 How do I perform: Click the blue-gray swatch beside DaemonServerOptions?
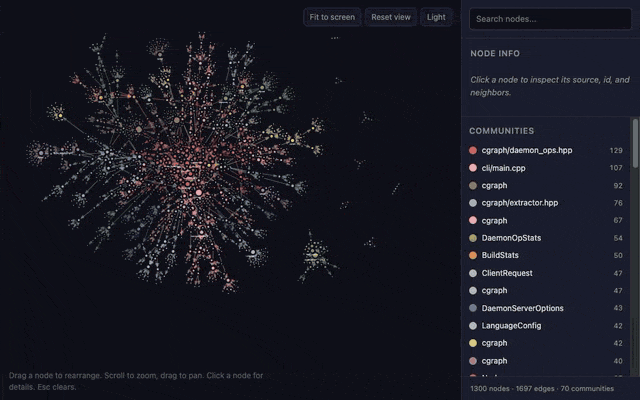[x=473, y=308]
